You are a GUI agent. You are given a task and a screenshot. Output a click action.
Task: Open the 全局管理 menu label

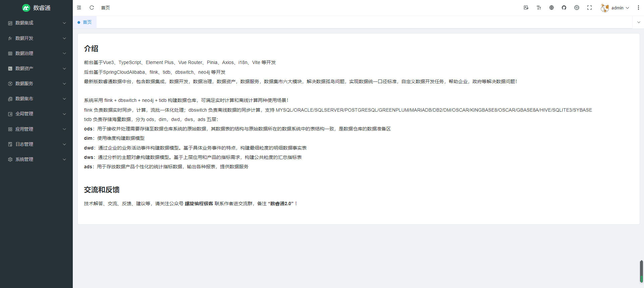24,114
